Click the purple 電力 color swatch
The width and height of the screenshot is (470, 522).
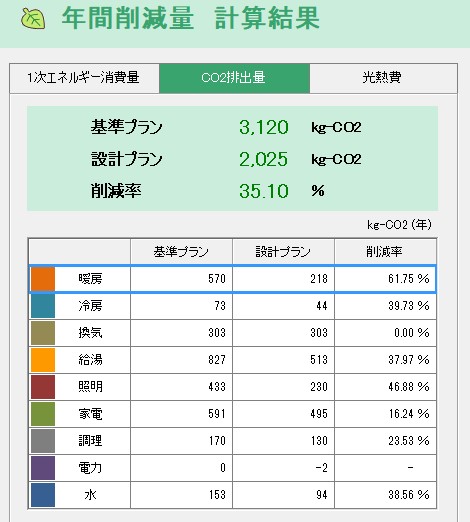click(x=43, y=468)
